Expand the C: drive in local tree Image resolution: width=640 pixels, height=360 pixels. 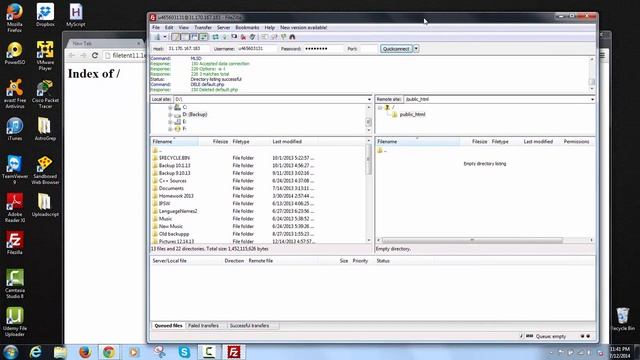point(170,107)
